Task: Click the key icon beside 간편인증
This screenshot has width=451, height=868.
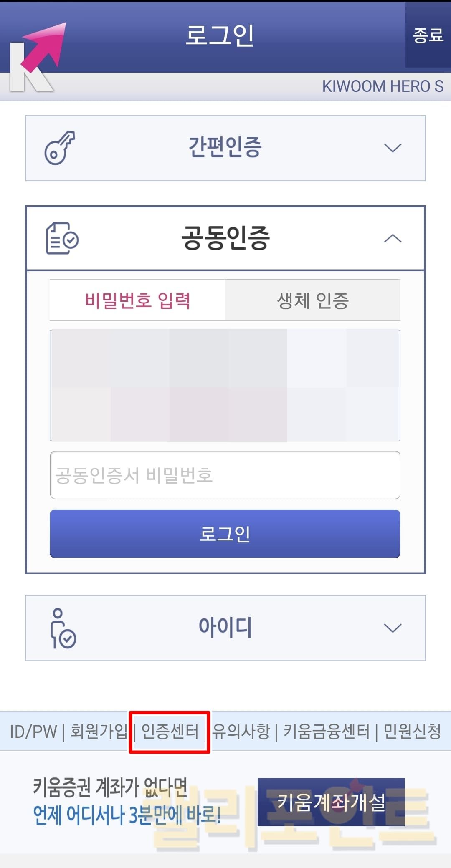Action: (60, 148)
